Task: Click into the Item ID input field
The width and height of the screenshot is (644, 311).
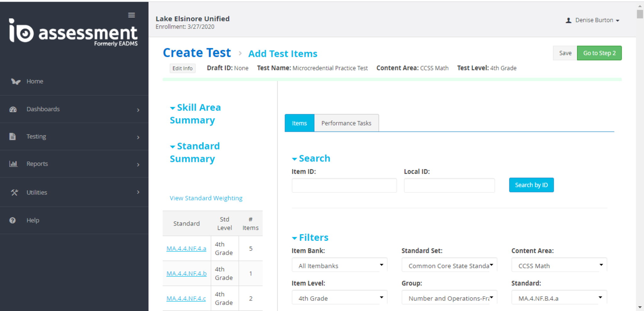Action: 344,186
